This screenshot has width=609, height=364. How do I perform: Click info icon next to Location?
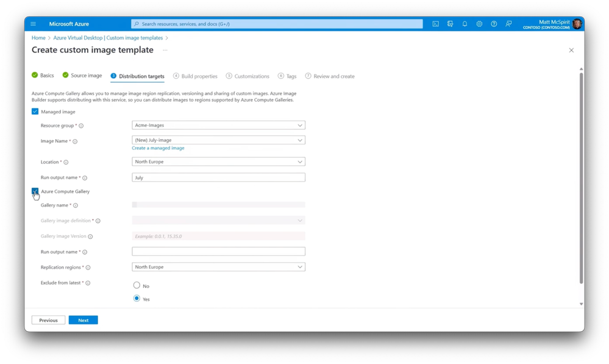click(66, 162)
